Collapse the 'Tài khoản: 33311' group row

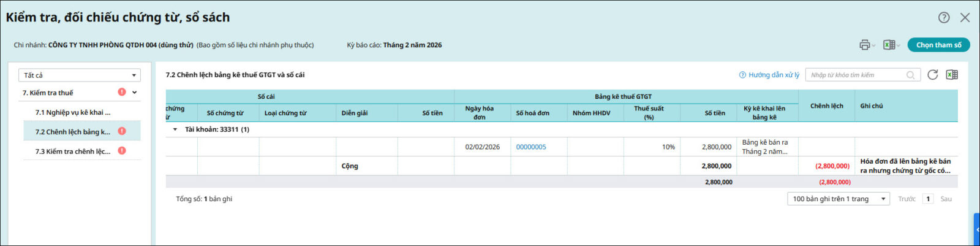point(175,129)
